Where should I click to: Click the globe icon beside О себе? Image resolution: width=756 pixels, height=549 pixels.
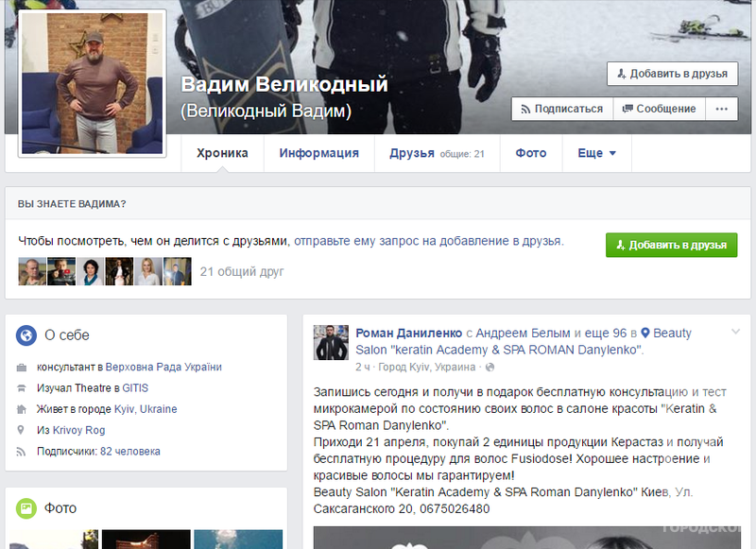tap(26, 335)
